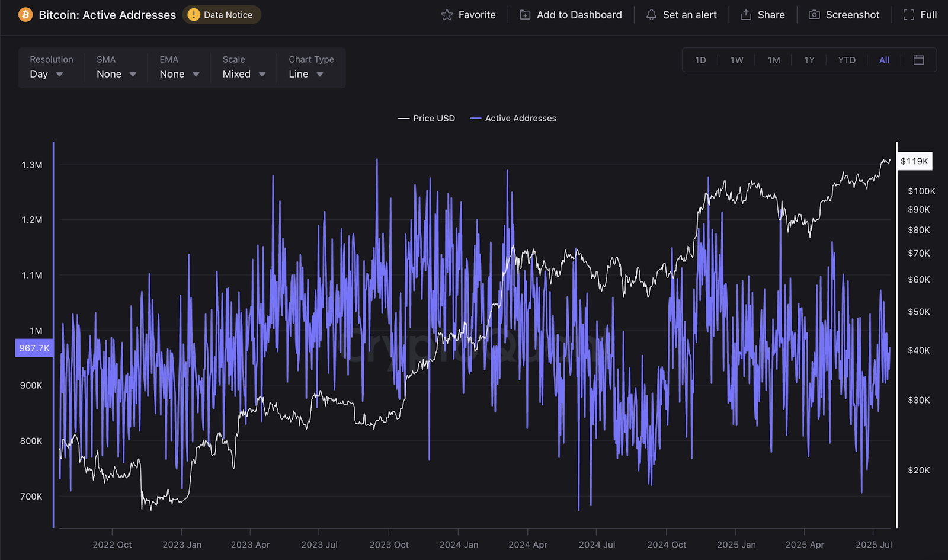Click the $90K right axis label
Image resolution: width=948 pixels, height=560 pixels.
click(x=919, y=209)
